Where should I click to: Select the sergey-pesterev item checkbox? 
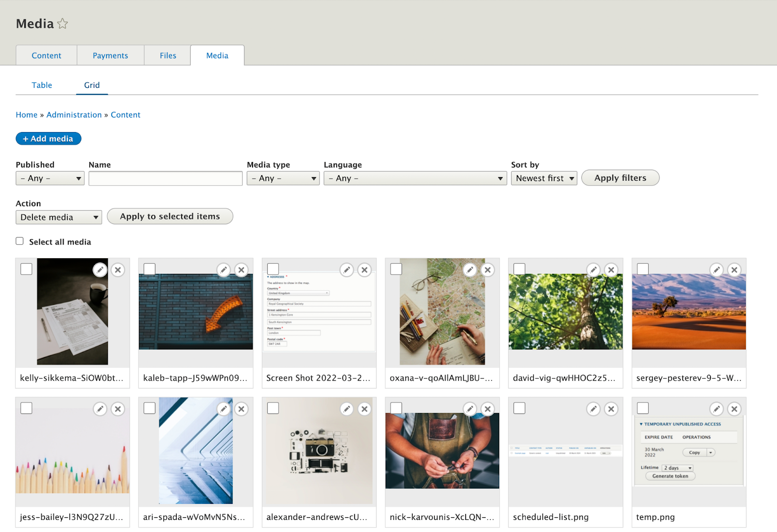[x=643, y=269]
